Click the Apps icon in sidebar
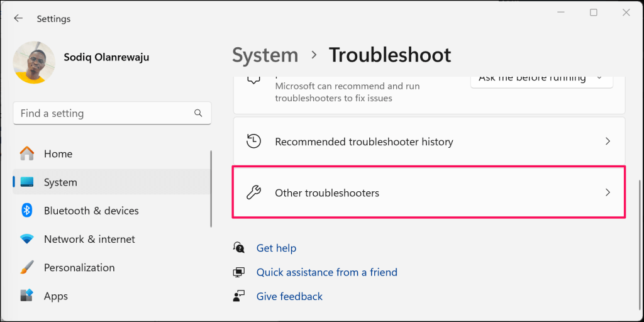 (27, 296)
